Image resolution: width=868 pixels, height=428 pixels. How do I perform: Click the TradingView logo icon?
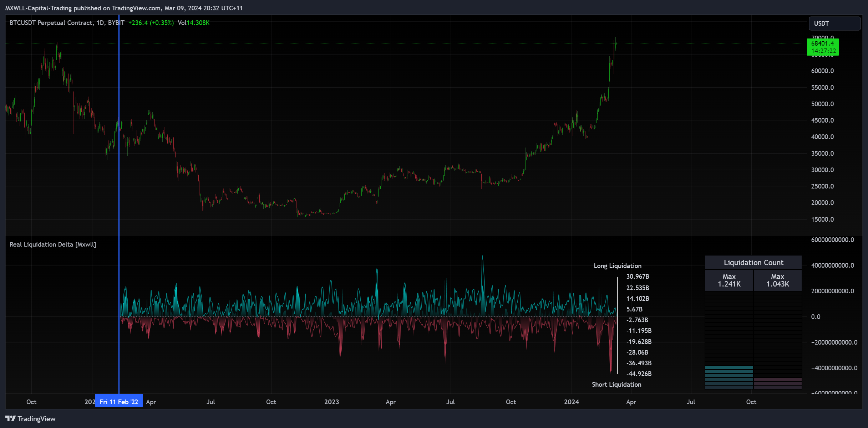coord(11,418)
